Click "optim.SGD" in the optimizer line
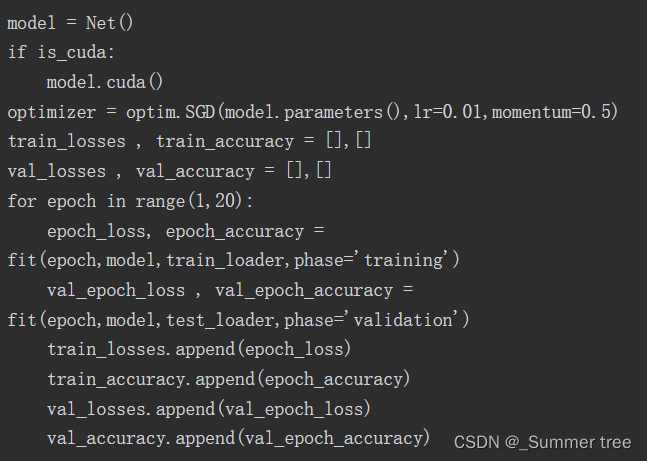Image resolution: width=647 pixels, height=461 pixels. click(190, 112)
